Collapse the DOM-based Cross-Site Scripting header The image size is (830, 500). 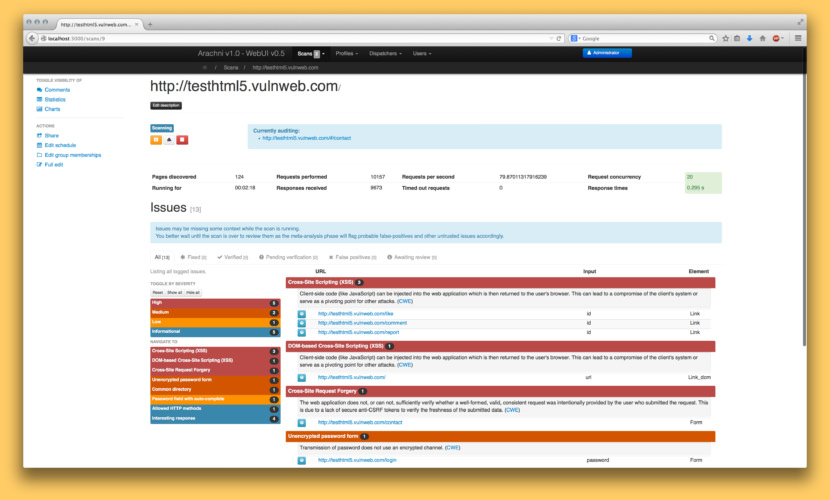(x=500, y=346)
